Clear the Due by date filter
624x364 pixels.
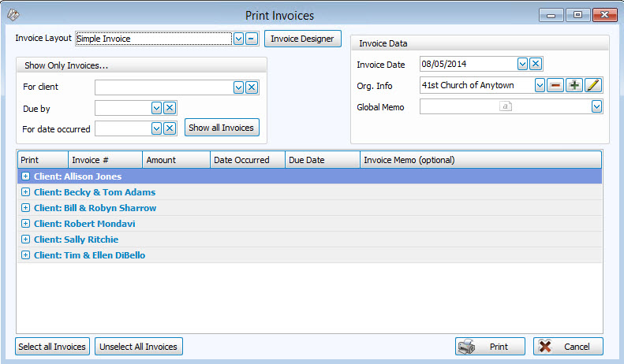tap(170, 108)
